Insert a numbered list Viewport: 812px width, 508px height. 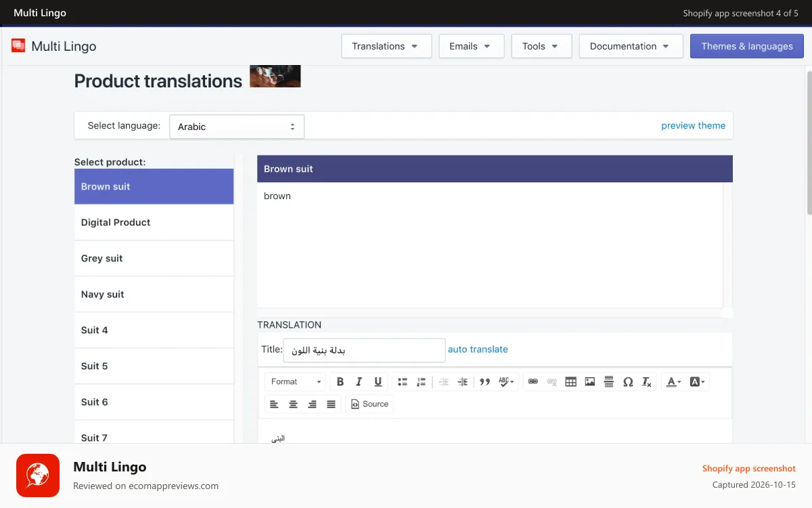coord(422,382)
